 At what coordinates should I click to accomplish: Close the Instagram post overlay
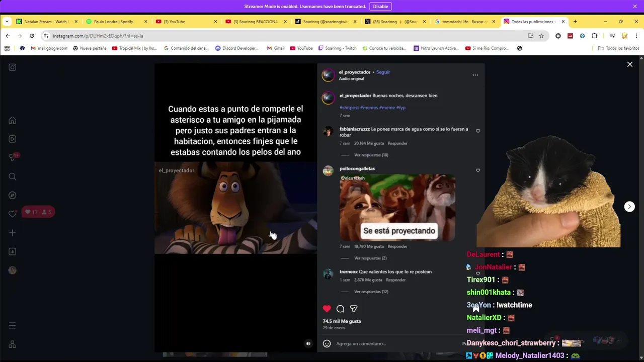pyautogui.click(x=629, y=64)
